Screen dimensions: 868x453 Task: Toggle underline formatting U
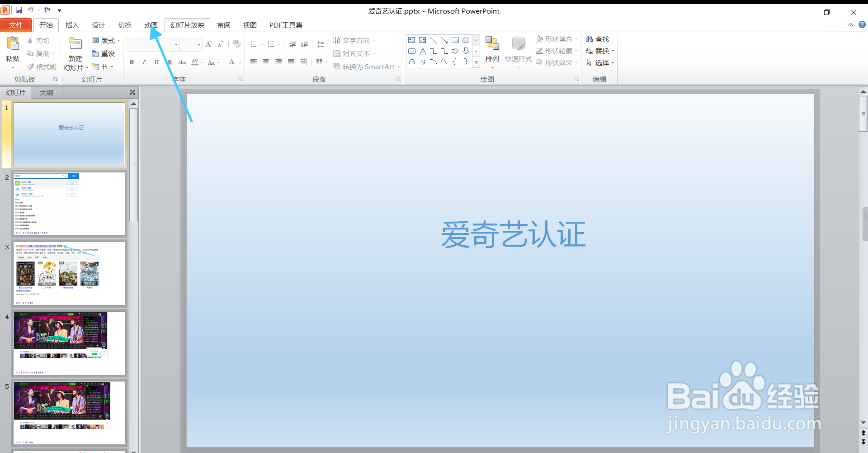(x=156, y=62)
